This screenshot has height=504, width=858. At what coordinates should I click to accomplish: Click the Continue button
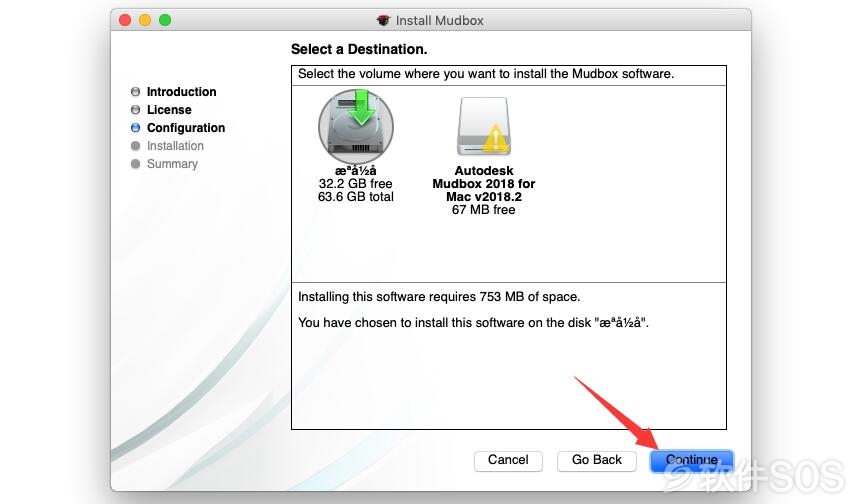coord(692,460)
